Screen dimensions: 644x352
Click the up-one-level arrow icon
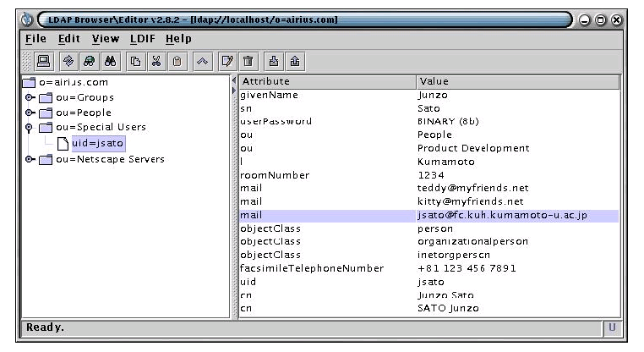click(x=202, y=62)
